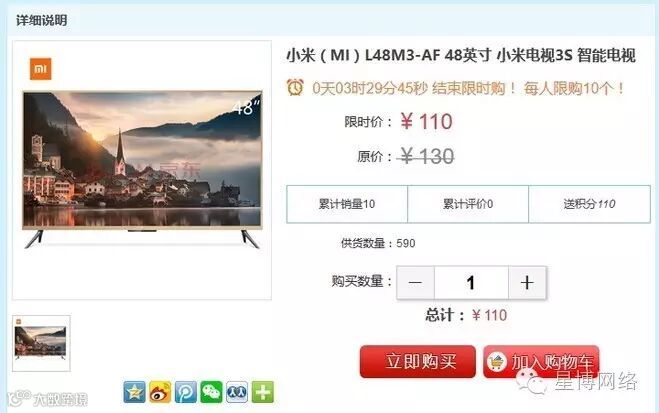Viewport: 659px width, 413px height.
Task: Select the small TV thumbnail image
Action: pos(41,343)
